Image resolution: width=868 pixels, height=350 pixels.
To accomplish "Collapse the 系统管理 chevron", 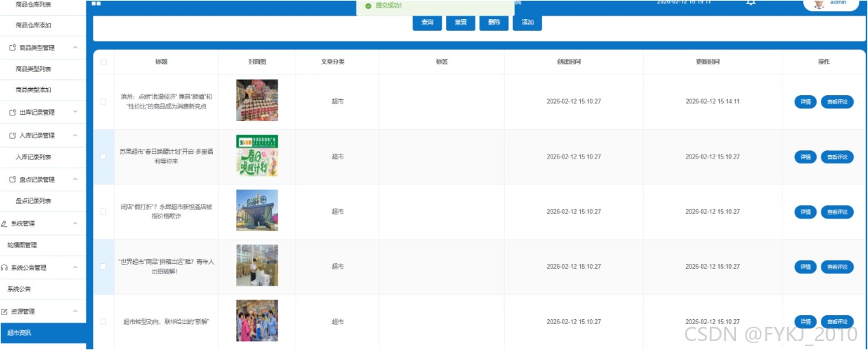I will click(75, 224).
